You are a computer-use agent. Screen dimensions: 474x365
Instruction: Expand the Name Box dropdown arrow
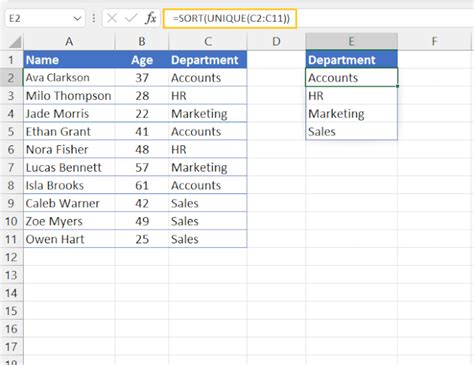tap(77, 18)
